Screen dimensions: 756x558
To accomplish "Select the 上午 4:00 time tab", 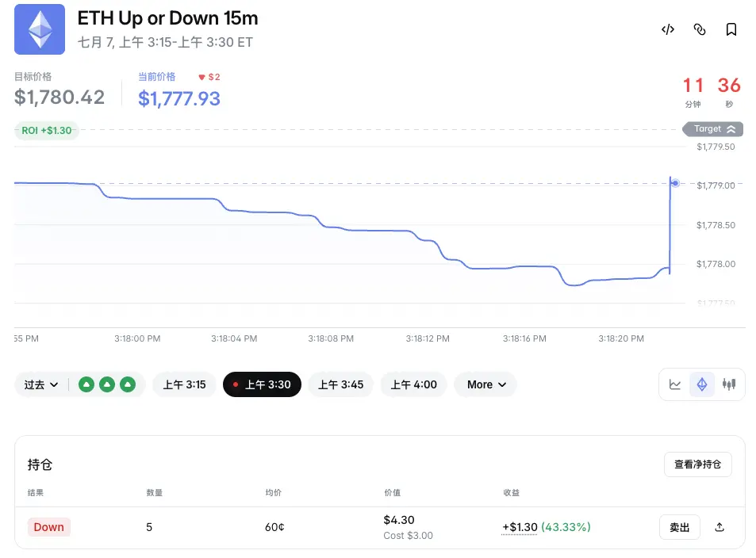I will [413, 384].
